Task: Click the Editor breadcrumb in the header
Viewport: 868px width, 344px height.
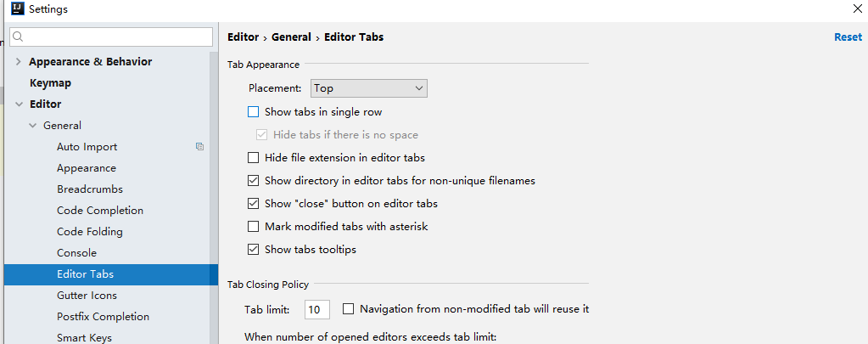Action: [244, 37]
